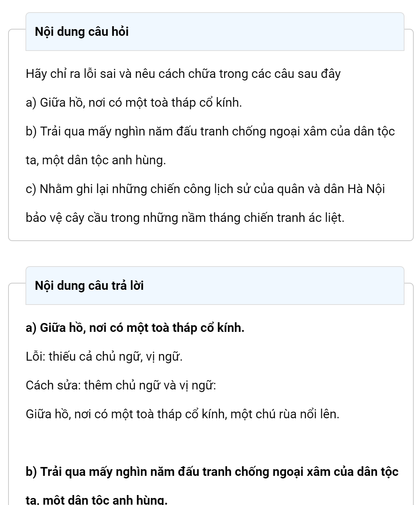Click question line c) starting "Nhằm ghi lại"
This screenshot has height=505, width=420.
[x=205, y=189]
